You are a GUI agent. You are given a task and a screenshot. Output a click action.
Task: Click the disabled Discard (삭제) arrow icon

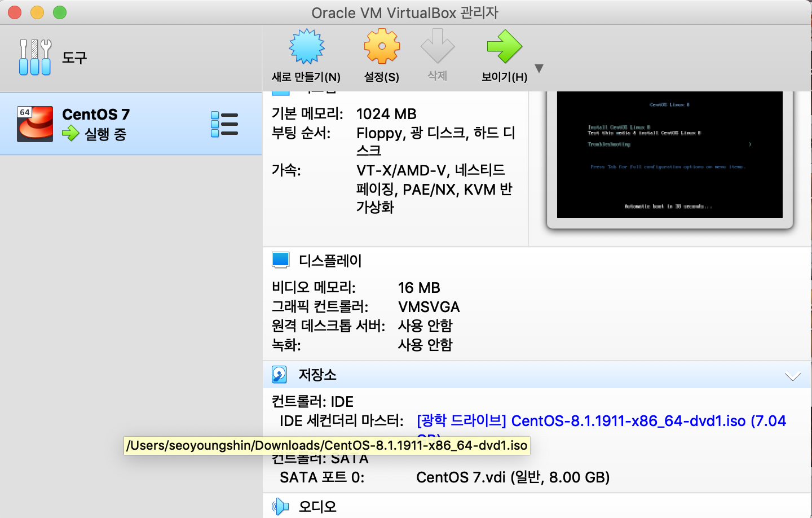pos(438,46)
